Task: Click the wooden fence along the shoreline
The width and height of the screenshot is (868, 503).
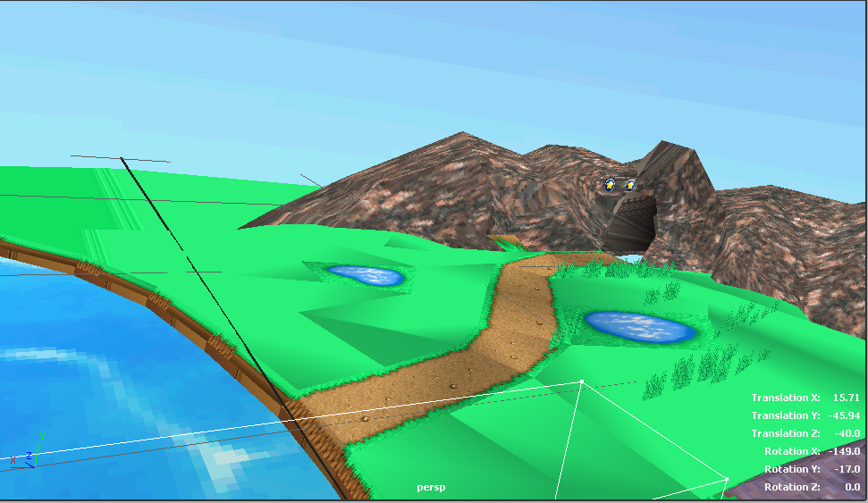Action: 161,301
